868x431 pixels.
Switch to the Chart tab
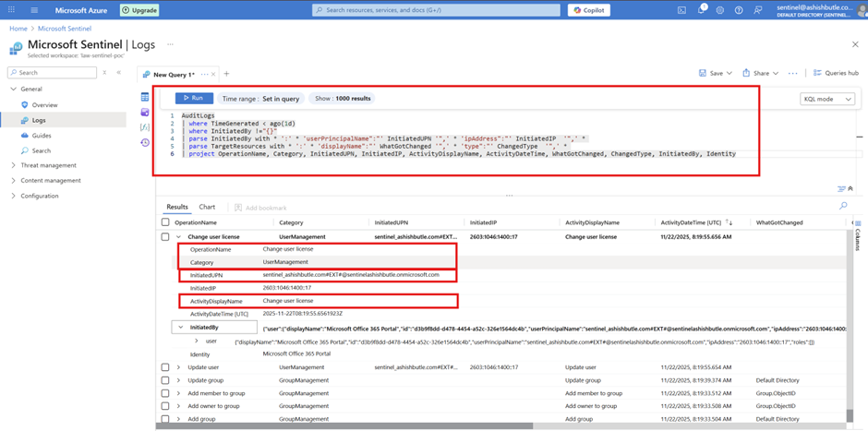coord(207,208)
